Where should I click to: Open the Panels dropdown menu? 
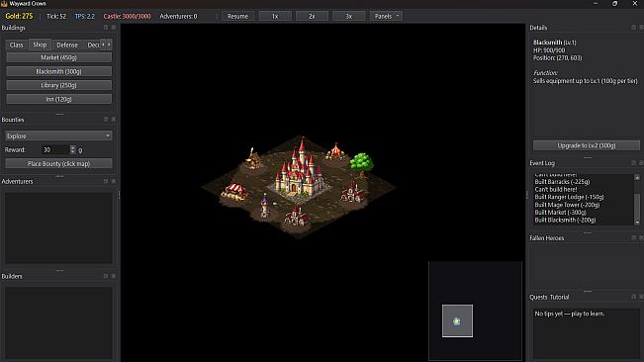(x=386, y=16)
